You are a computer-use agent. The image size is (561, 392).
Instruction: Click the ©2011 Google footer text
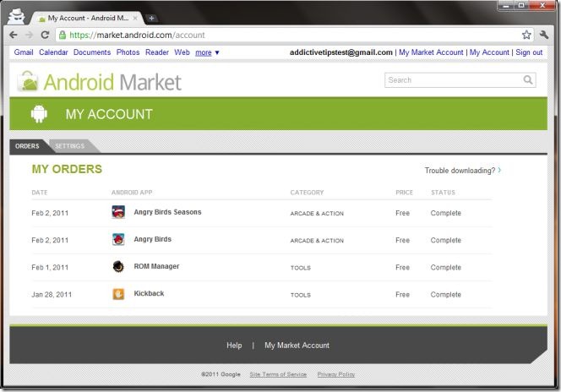221,374
